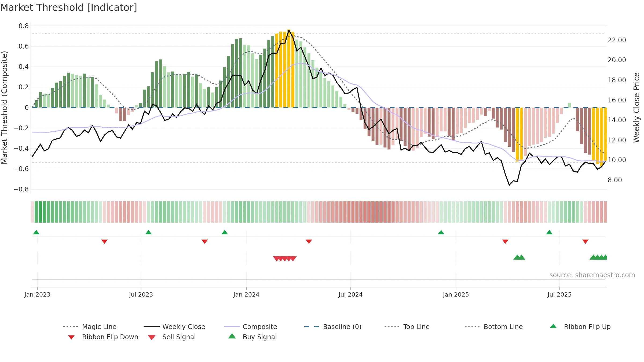Viewport: 644px width, 362px height.
Task: Click the gold negative bar in spring 2025
Action: click(x=517, y=134)
